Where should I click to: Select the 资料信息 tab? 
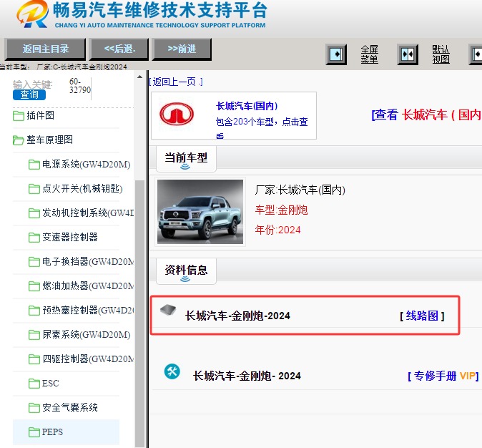coord(186,271)
